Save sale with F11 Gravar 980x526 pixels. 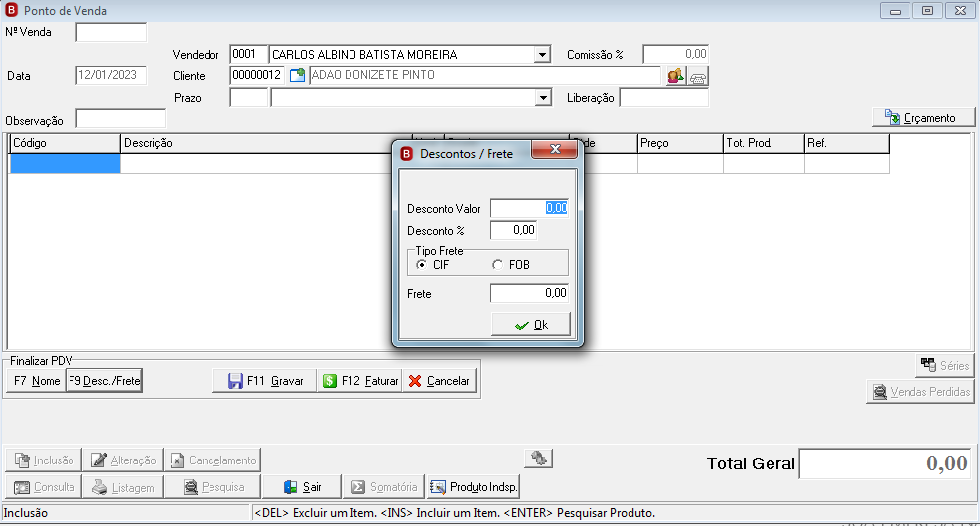coord(264,380)
